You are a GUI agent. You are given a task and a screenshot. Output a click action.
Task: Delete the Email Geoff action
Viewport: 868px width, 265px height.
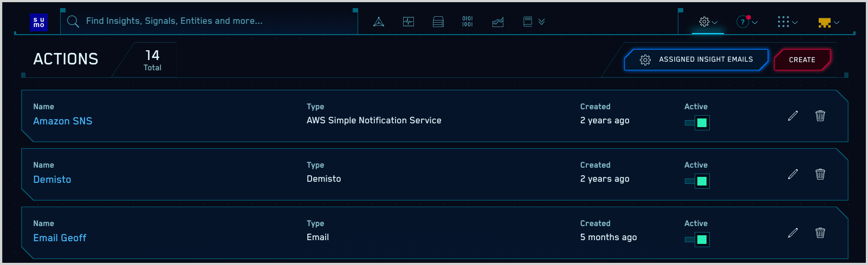[820, 233]
